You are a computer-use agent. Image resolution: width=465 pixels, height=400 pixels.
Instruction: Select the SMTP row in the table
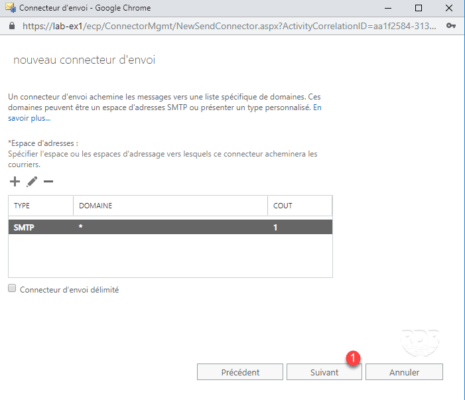coord(170,227)
